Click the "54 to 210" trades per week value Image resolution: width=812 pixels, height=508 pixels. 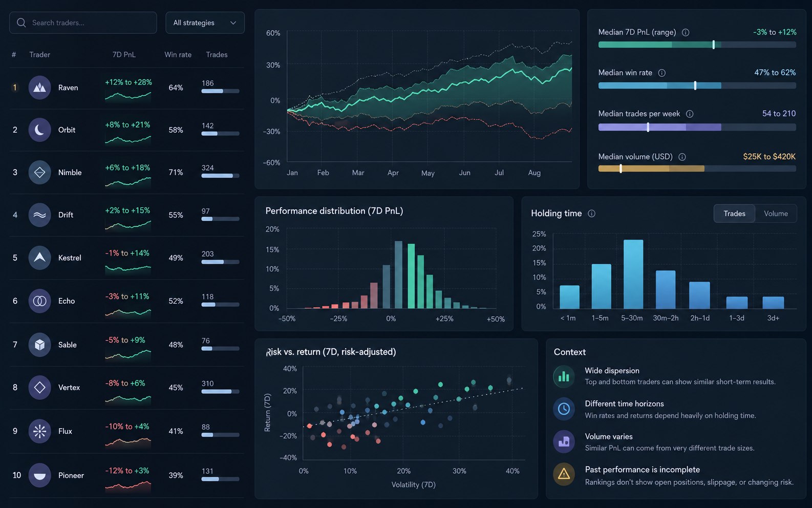pyautogui.click(x=779, y=114)
